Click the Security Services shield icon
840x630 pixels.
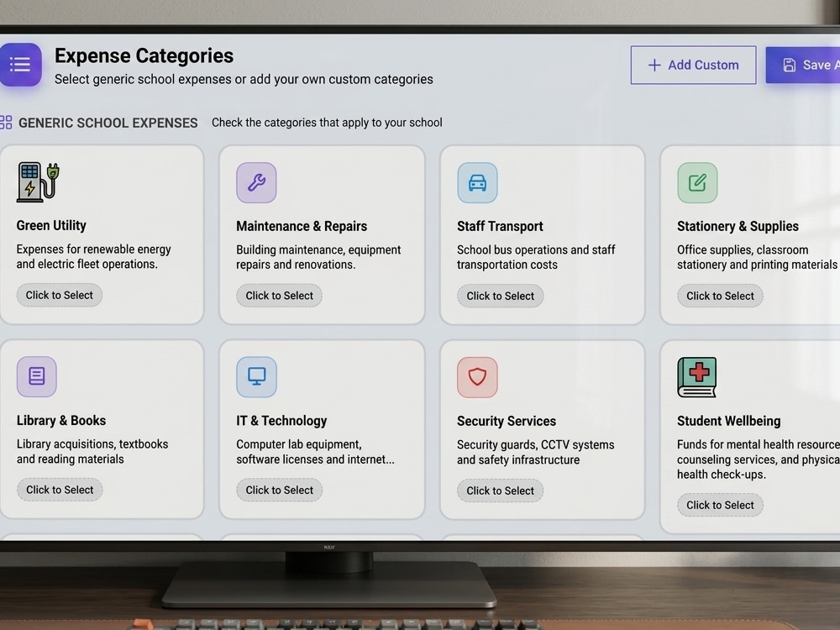point(477,377)
